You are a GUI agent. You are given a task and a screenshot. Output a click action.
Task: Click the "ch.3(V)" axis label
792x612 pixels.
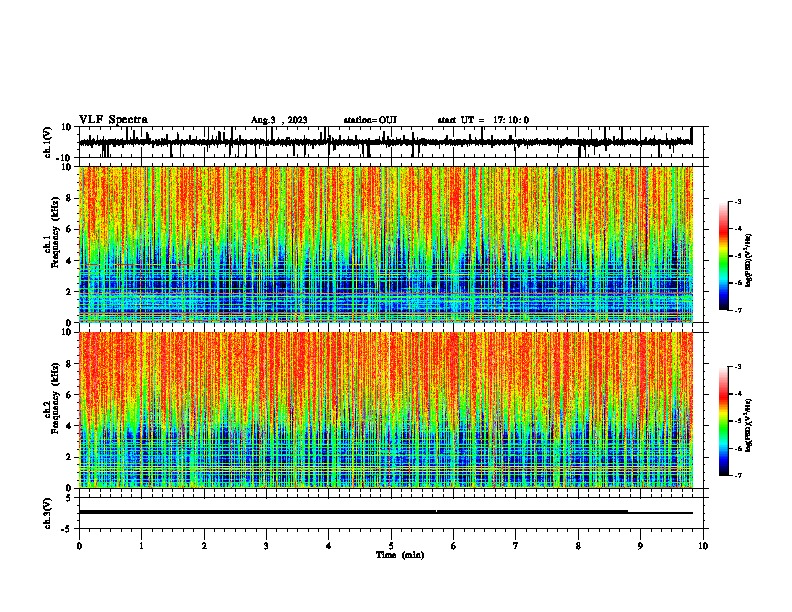coord(48,513)
